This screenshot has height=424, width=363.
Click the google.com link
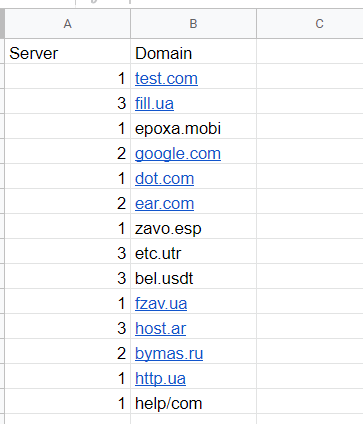[178, 154]
